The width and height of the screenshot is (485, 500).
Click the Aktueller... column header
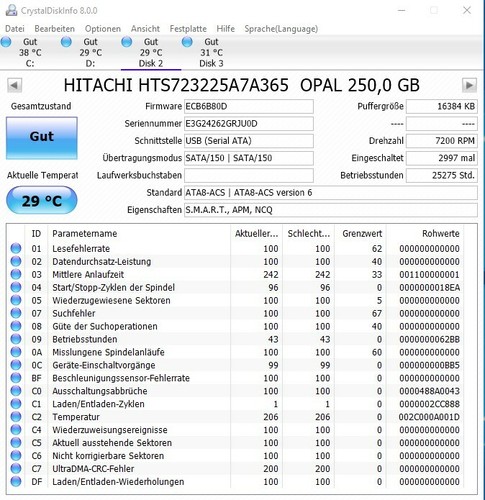tap(256, 233)
